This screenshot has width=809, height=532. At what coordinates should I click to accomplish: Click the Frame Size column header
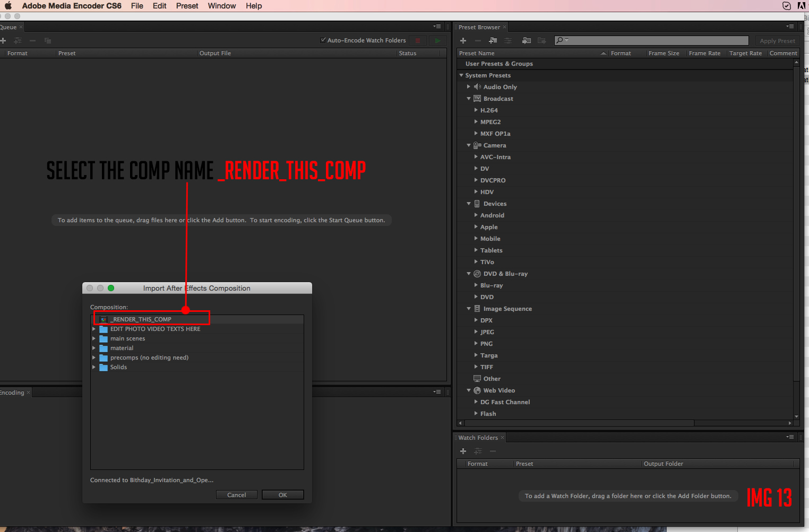(x=664, y=53)
